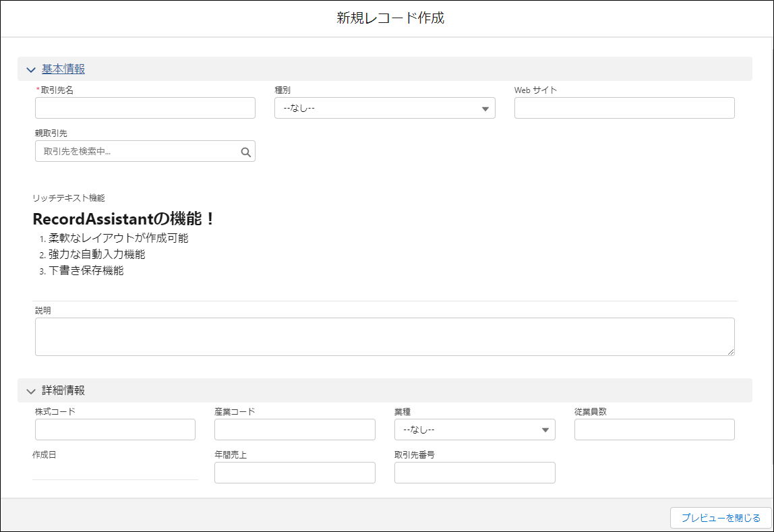Click the 作成日 label
774x532 pixels.
44,454
